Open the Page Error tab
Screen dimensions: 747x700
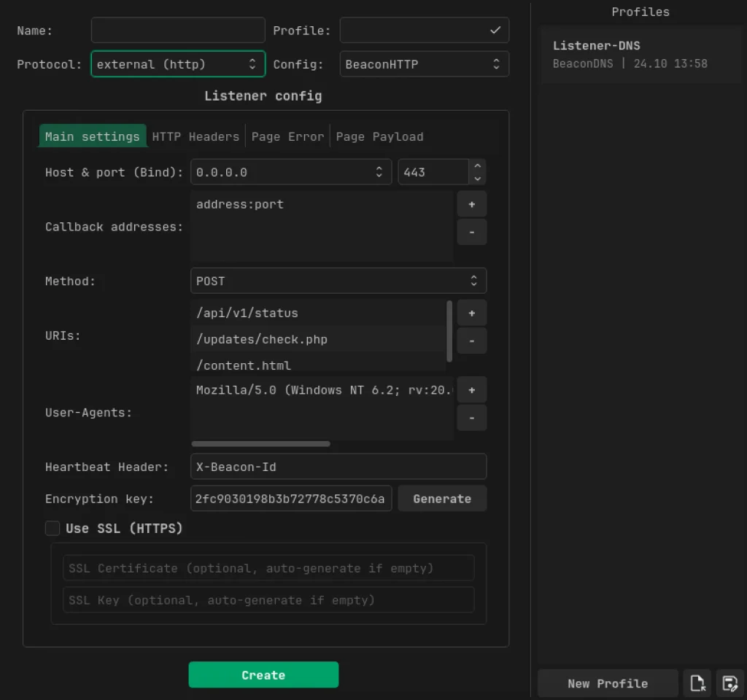pyautogui.click(x=287, y=136)
